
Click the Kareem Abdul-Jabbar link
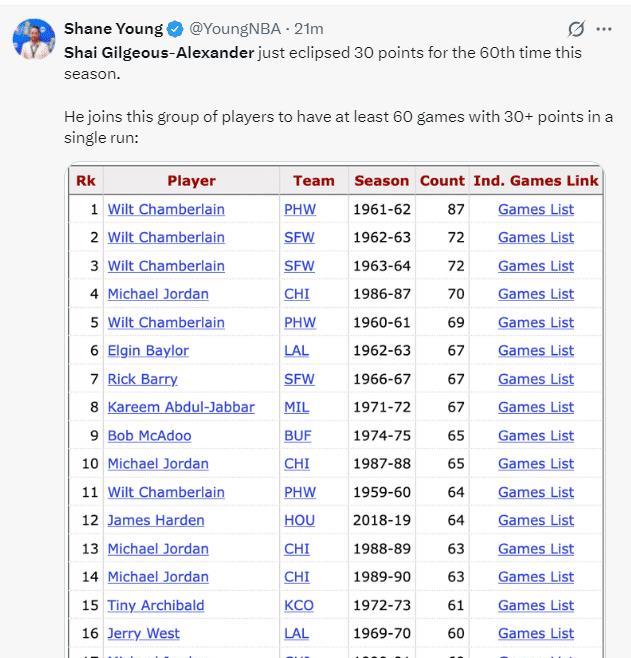click(x=181, y=407)
